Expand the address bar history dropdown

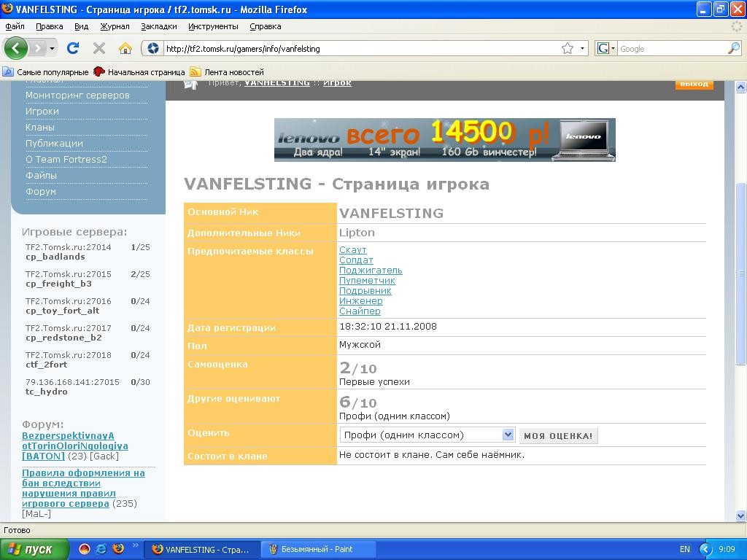[x=582, y=49]
